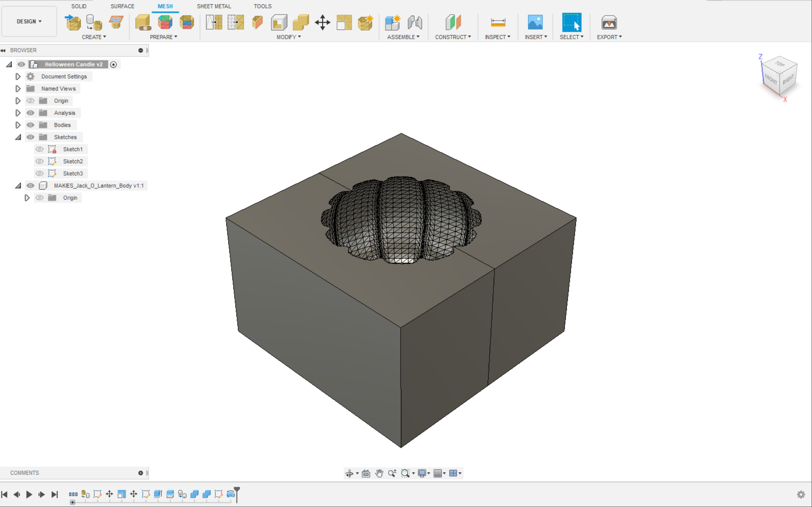Open the DESIGN workspace dropdown
The height and width of the screenshot is (507, 812).
(29, 21)
